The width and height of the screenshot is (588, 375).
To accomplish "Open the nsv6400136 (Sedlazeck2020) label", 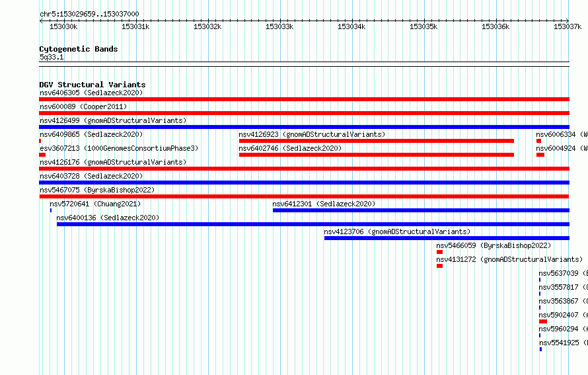I will (108, 218).
